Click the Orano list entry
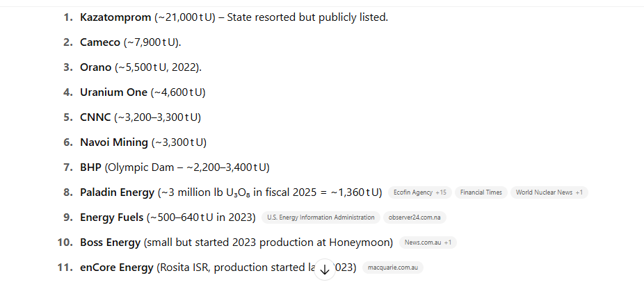The height and width of the screenshot is (296, 644). point(141,67)
